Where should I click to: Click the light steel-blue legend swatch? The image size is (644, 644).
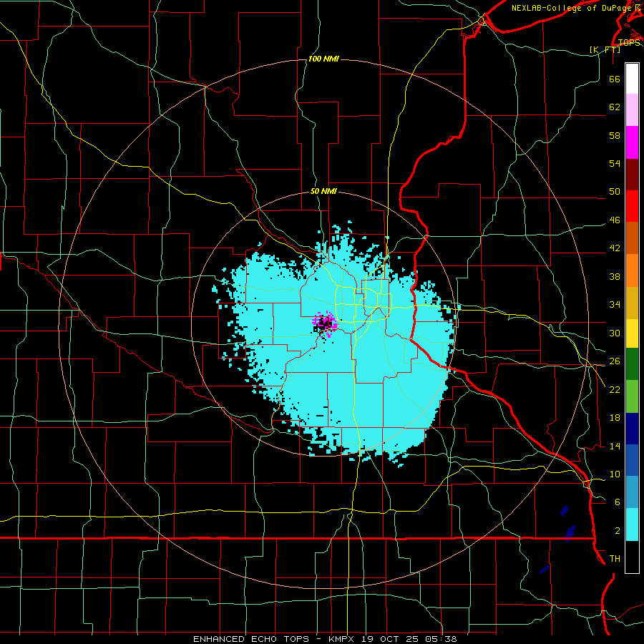[x=632, y=492]
